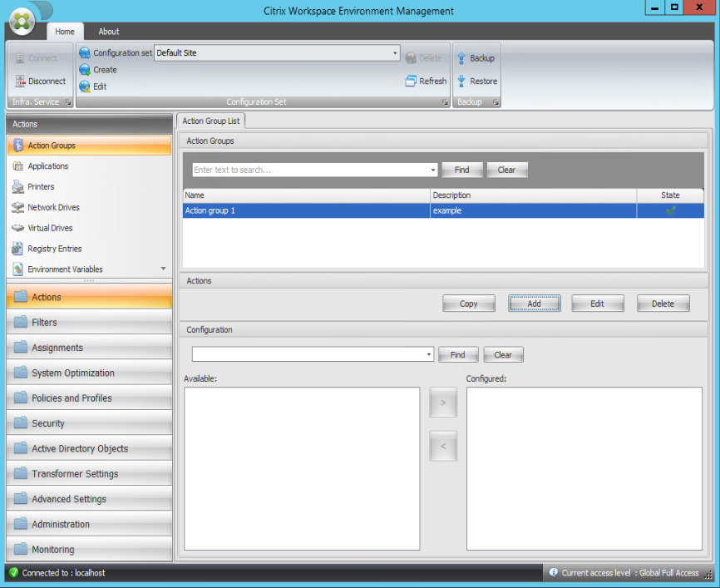Click the Restore icon in the ribbon
The image size is (720, 588).
pyautogui.click(x=461, y=82)
